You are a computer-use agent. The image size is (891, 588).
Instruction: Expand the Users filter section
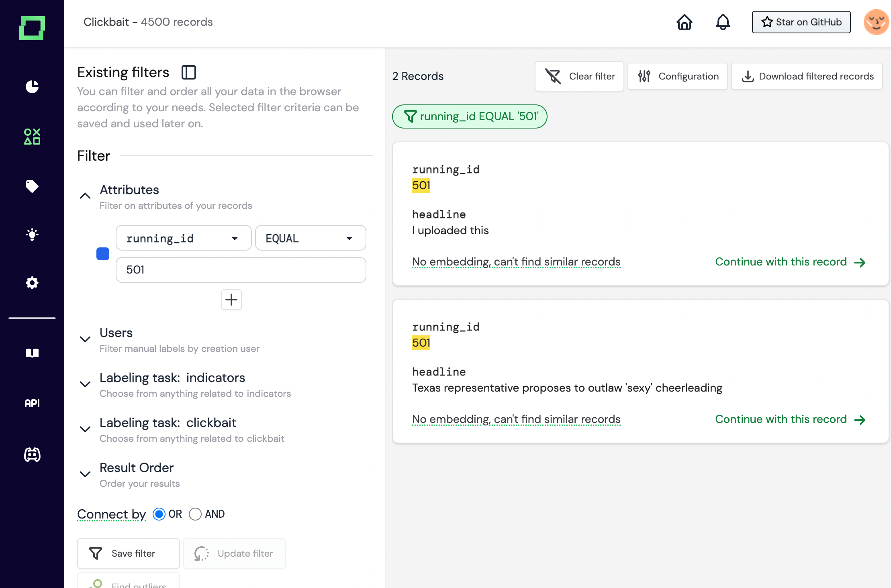pos(85,339)
